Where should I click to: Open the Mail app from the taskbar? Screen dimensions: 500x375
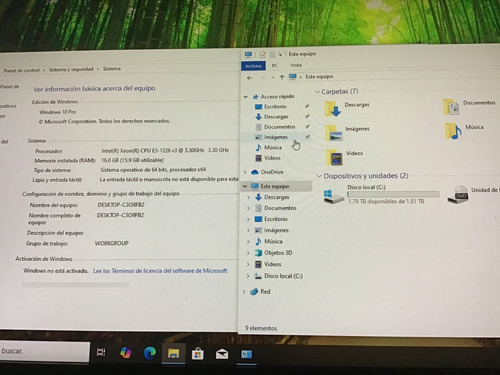click(222, 354)
